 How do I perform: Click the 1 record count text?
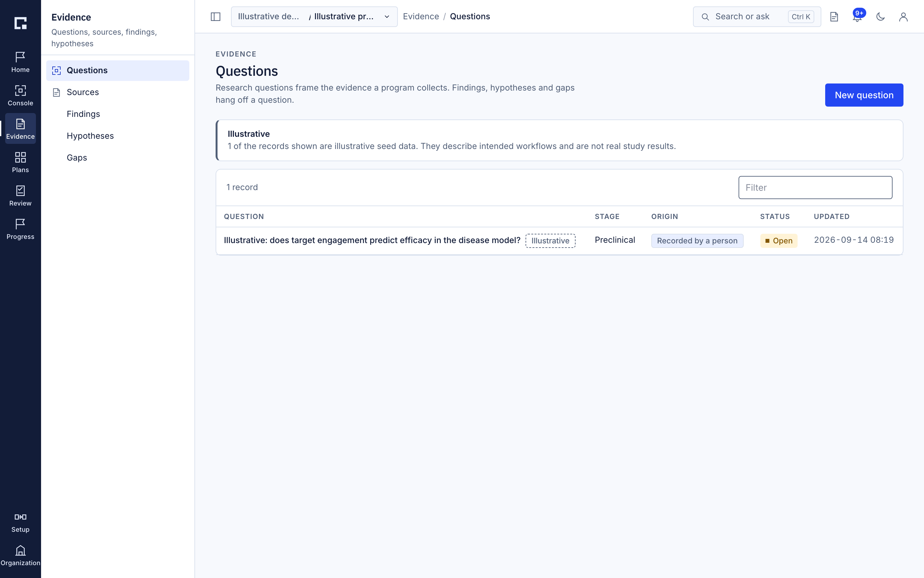(x=242, y=187)
